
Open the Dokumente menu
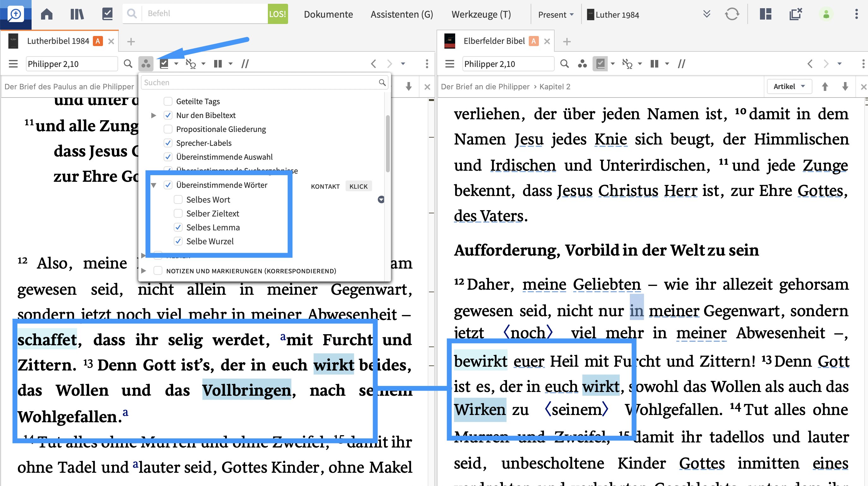(x=328, y=15)
